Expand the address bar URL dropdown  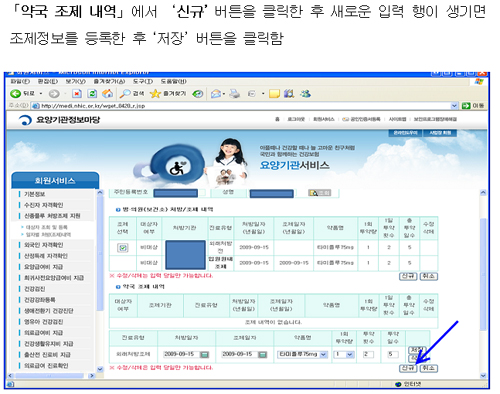pos(454,106)
